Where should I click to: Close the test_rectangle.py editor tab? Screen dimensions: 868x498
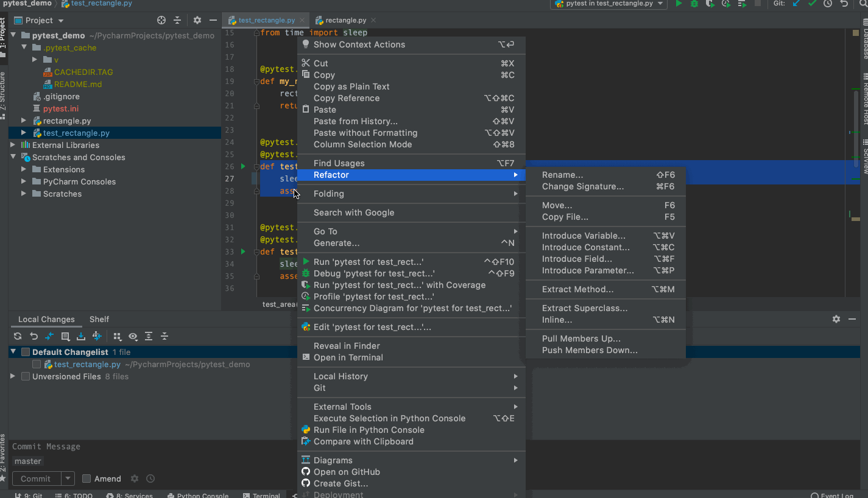[x=303, y=20]
